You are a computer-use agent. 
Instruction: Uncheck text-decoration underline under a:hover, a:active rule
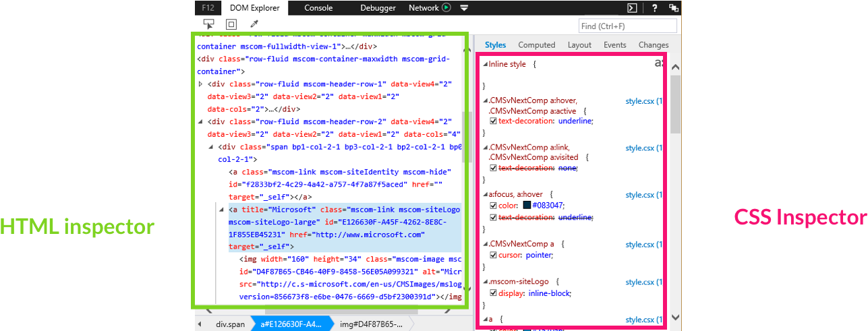(x=493, y=121)
